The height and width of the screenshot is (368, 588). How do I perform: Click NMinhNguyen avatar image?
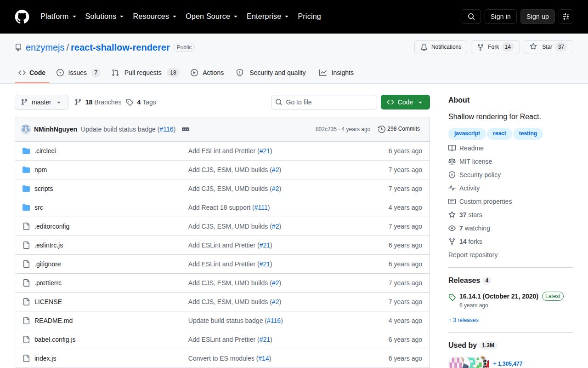pyautogui.click(x=26, y=129)
